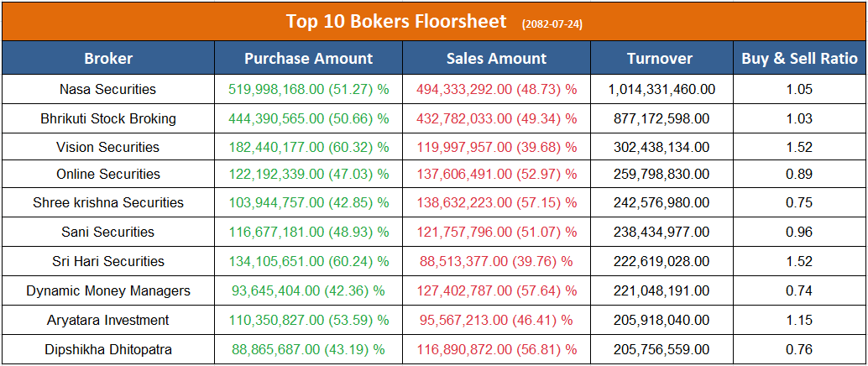Click the Purchase Amount column header
Viewport: 868px width, 366px height.
coord(308,58)
